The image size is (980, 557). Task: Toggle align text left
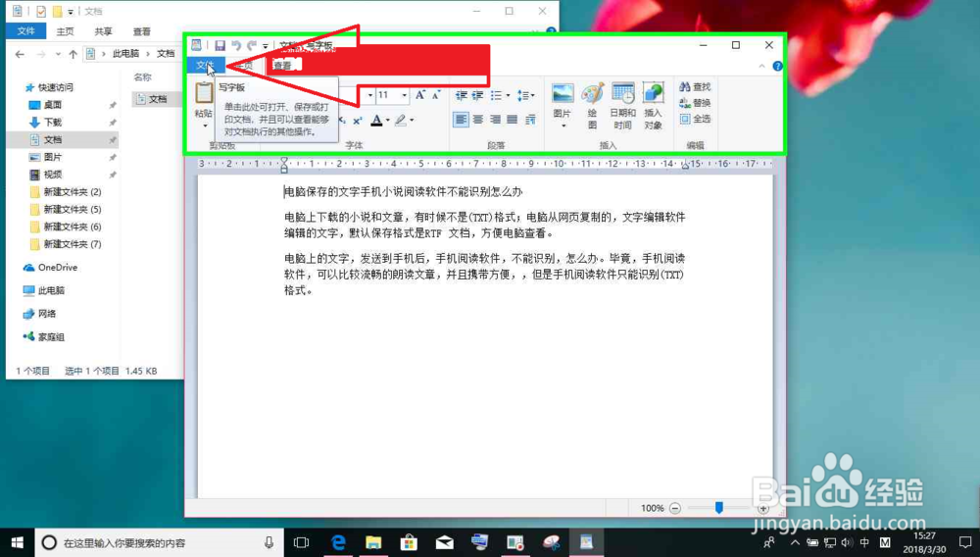(461, 120)
